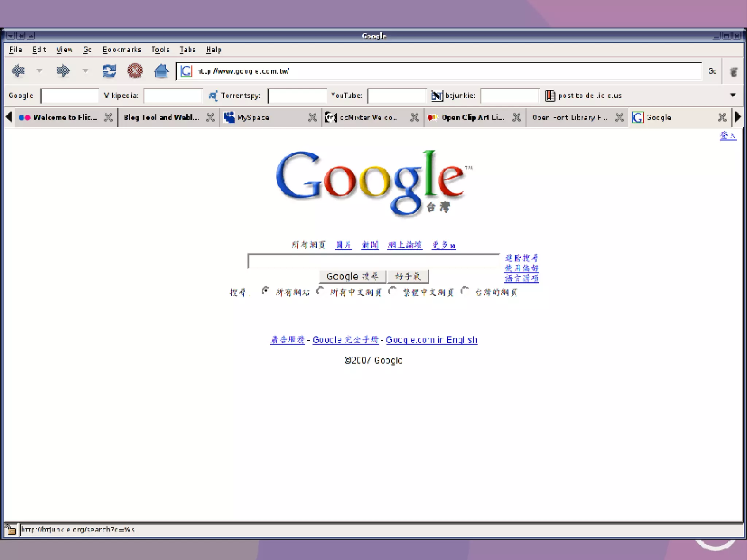This screenshot has width=747, height=560.
Task: Click the main Google search input field
Action: tap(373, 261)
